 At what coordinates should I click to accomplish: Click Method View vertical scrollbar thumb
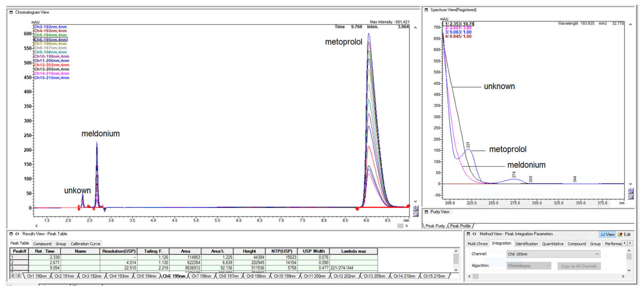pyautogui.click(x=629, y=257)
